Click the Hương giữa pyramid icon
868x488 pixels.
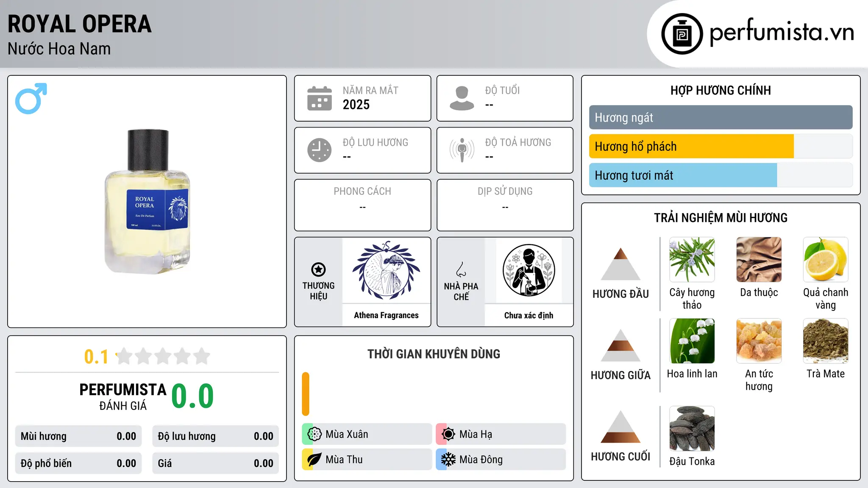[x=620, y=345]
